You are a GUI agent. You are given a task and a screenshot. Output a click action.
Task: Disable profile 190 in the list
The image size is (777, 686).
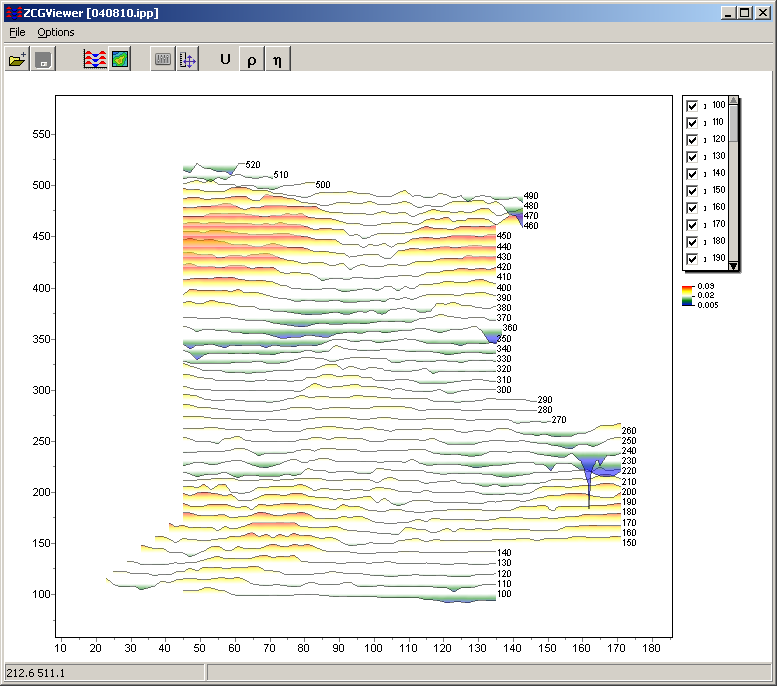[x=692, y=258]
